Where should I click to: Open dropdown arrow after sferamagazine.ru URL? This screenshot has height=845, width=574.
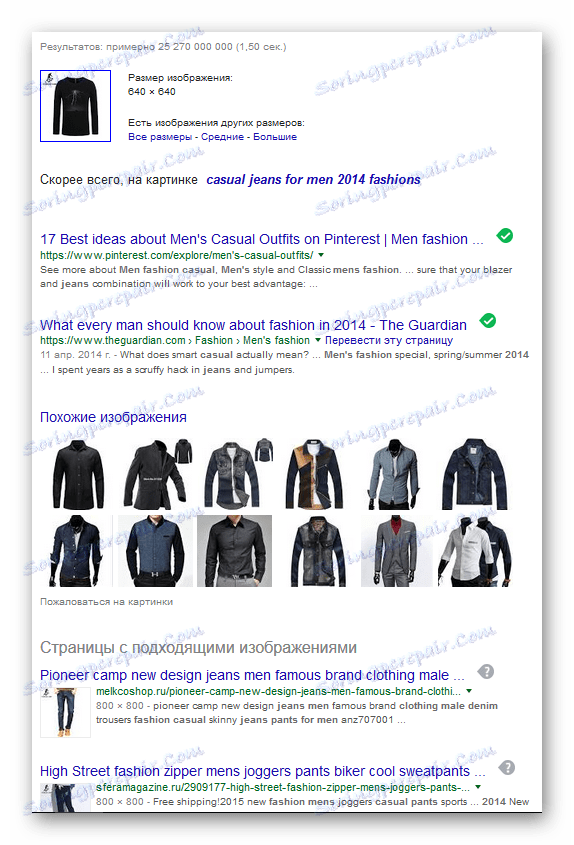(x=478, y=787)
